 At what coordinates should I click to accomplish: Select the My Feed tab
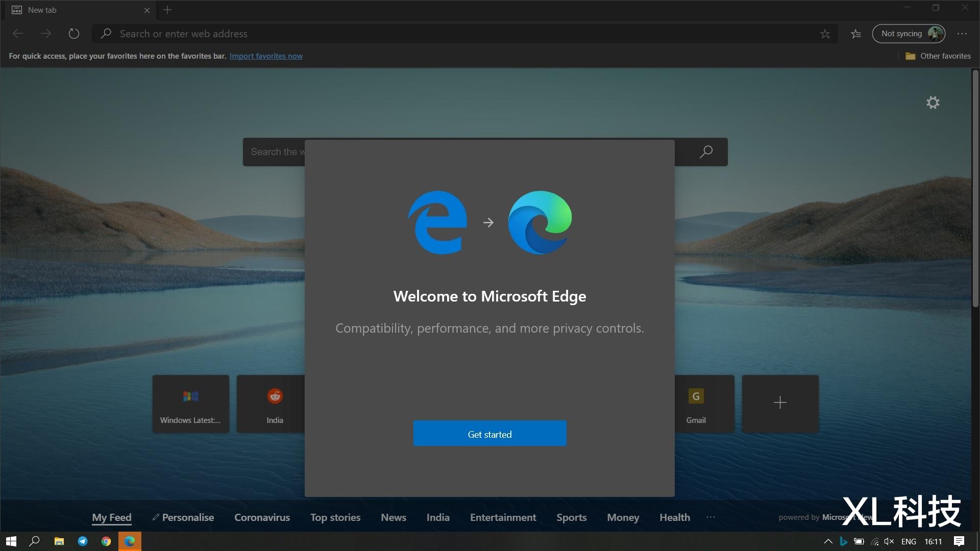[x=112, y=517]
